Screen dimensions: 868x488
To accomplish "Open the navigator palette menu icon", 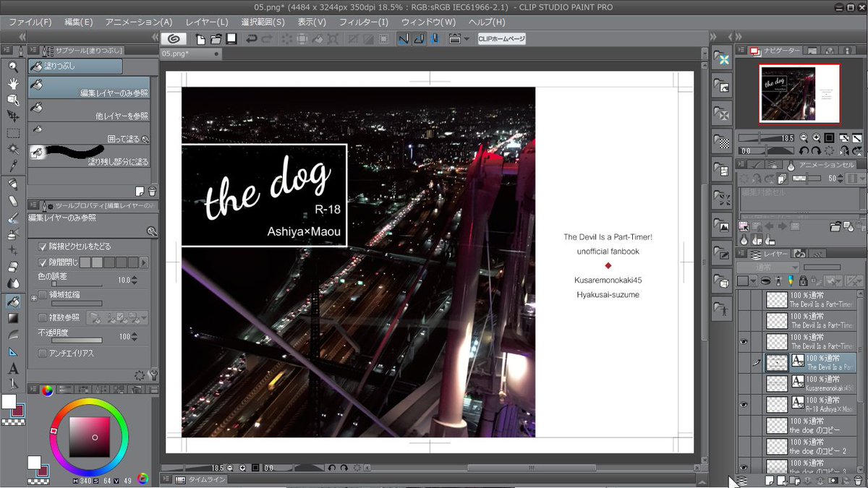I will click(x=741, y=51).
